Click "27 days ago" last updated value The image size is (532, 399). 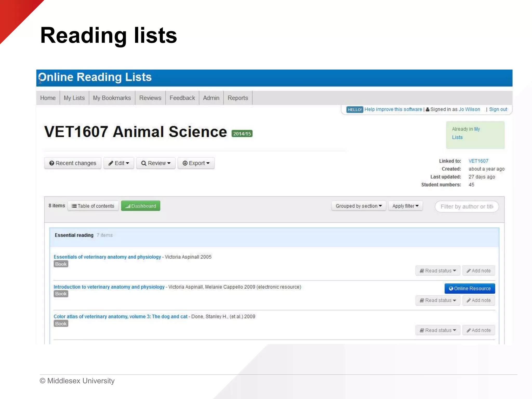[482, 177]
